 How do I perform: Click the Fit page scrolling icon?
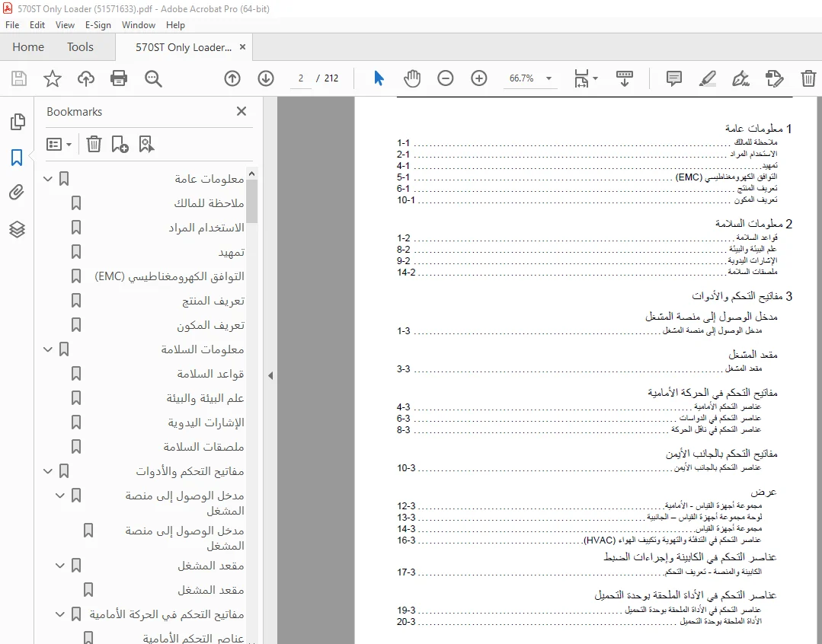coord(581,78)
